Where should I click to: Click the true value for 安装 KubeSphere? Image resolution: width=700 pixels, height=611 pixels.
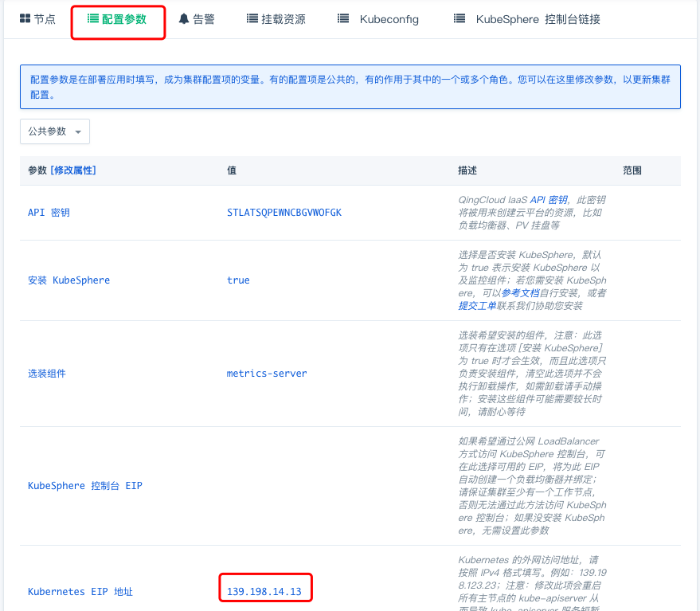click(238, 280)
